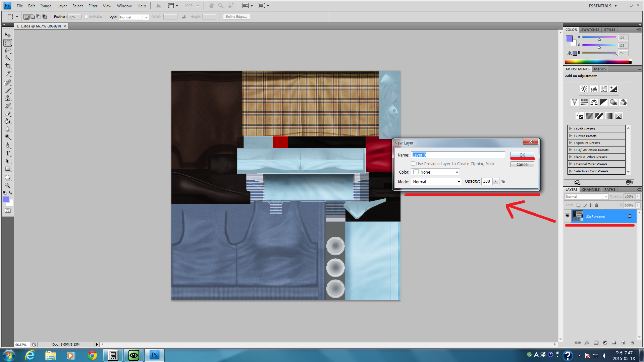The image size is (644, 362).
Task: Add a Levels adjustment
Action: 594,89
